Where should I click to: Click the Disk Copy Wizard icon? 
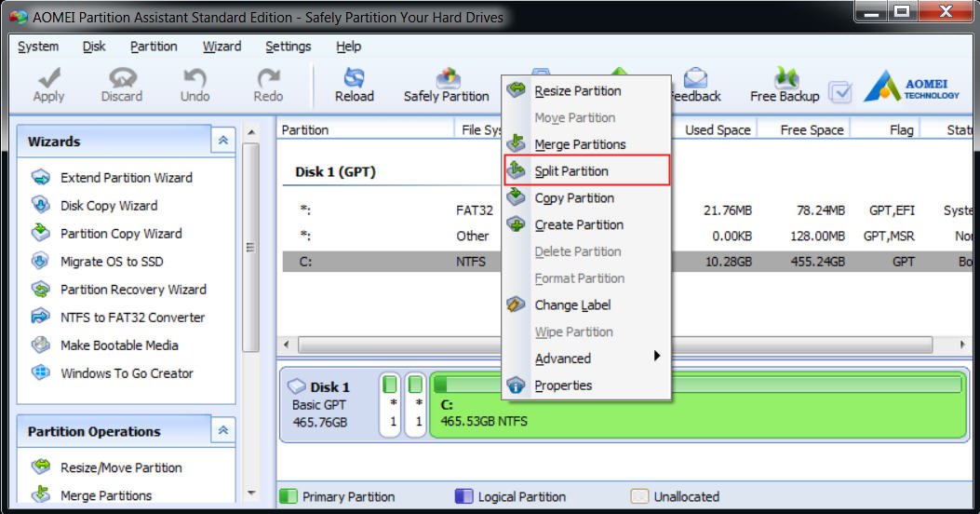point(41,205)
